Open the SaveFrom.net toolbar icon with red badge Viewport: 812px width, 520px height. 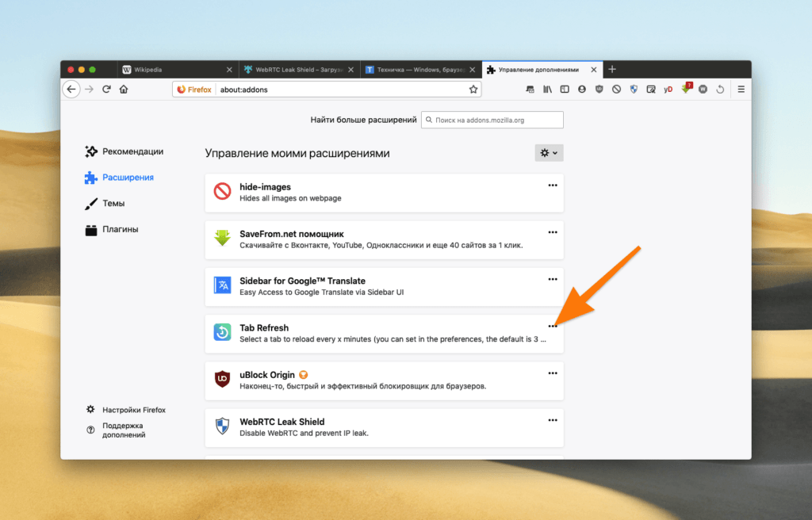(687, 88)
